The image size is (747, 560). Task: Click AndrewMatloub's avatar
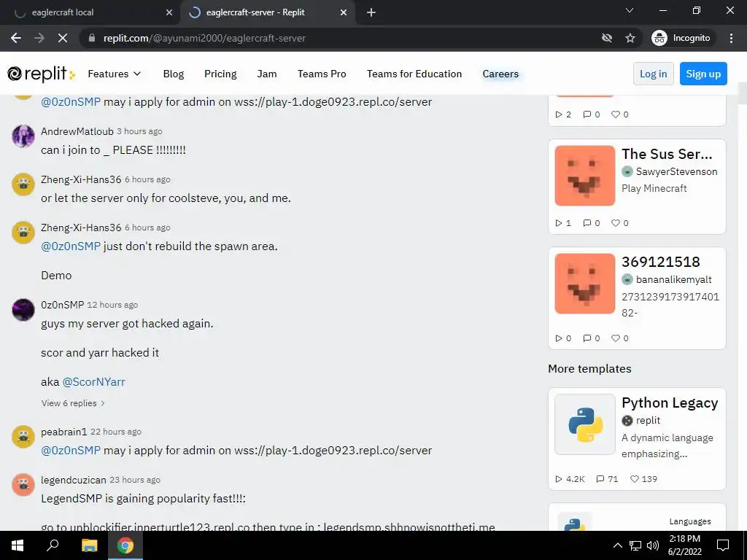23,136
